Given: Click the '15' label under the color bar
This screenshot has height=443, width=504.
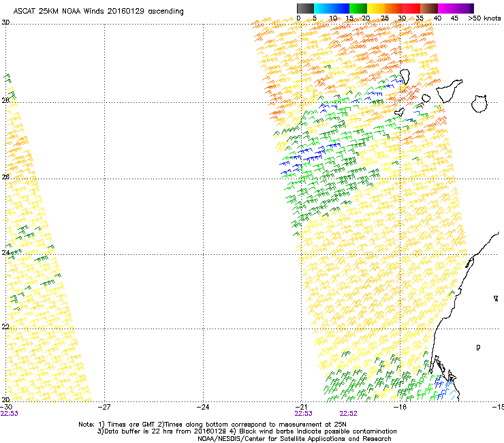Looking at the screenshot, I should pos(349,18).
